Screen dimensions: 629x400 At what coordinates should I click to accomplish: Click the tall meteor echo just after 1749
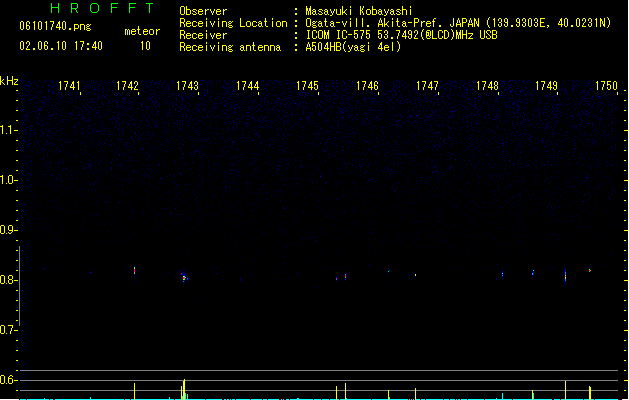[565, 276]
